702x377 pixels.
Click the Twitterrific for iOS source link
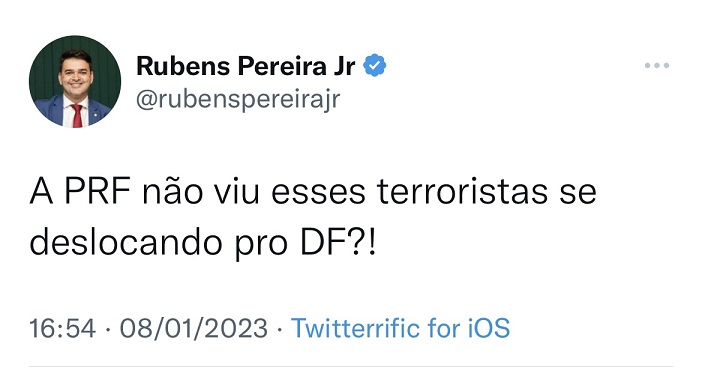400,328
